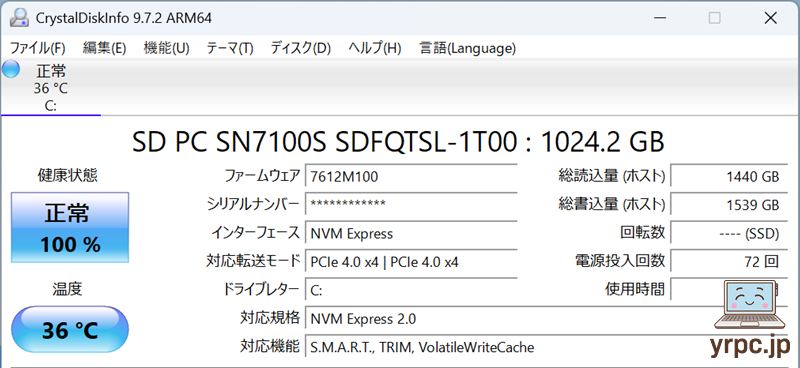Click the 健康状態 label
Viewport: 800px width, 368px height.
point(67,176)
